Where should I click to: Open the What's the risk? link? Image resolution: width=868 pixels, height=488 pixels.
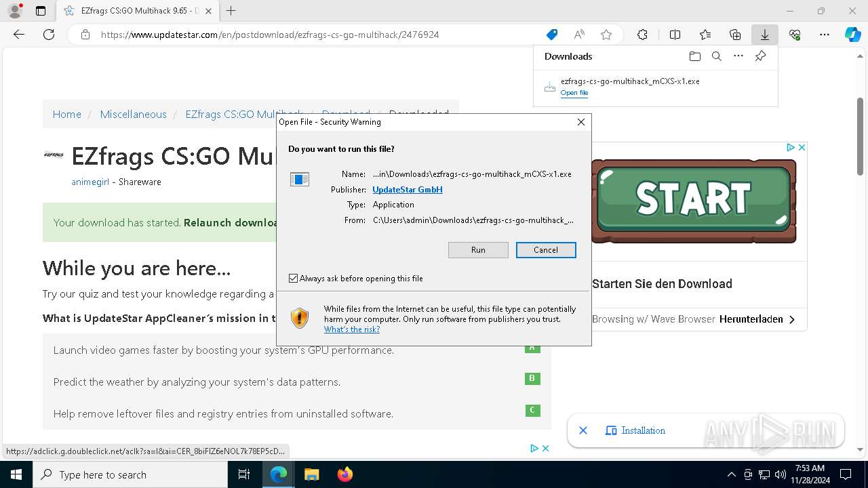[352, 329]
